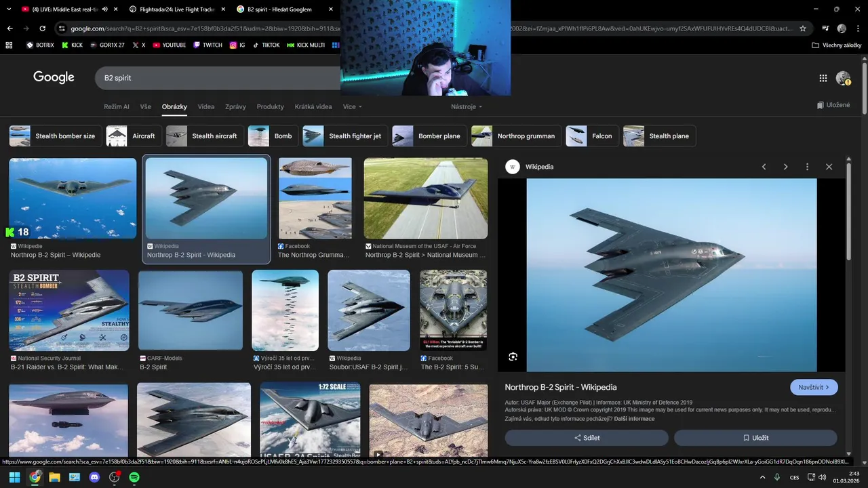The width and height of the screenshot is (868, 488).
Task: Expand the Více dropdown
Action: [x=353, y=107]
